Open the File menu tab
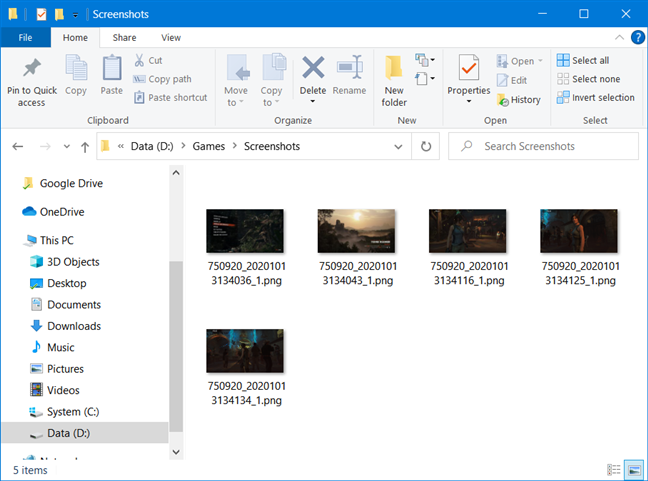 coord(25,38)
